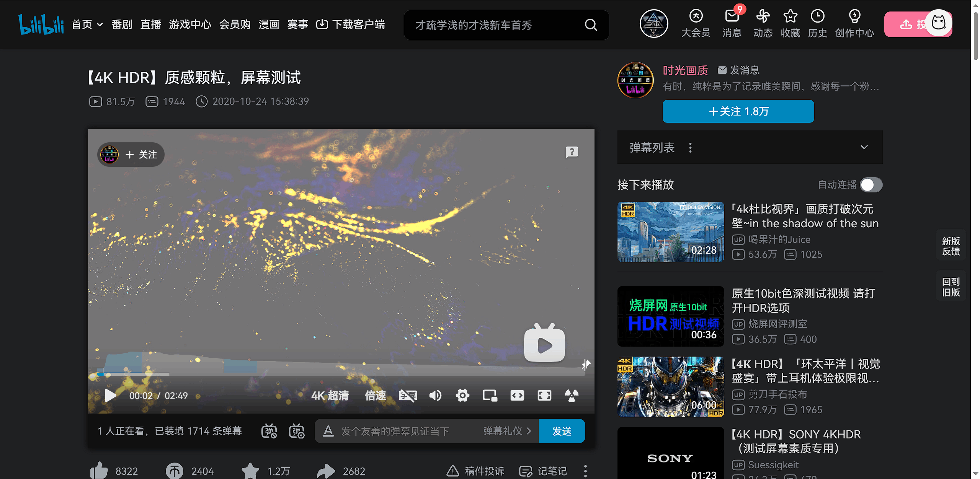This screenshot has height=479, width=980.
Task: Open the 首页 dropdown arrow
Action: [100, 25]
